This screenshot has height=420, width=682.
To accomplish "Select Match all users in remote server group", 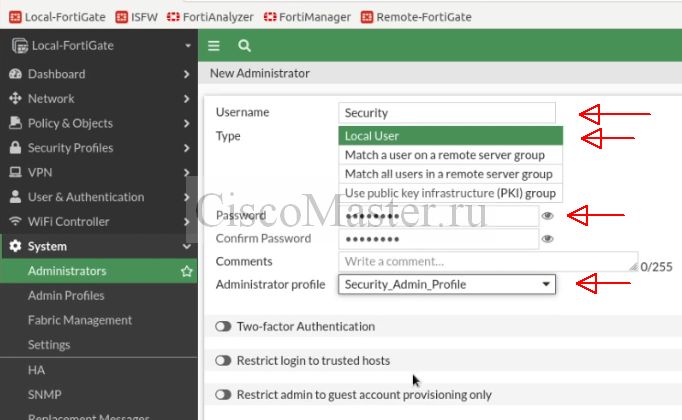I will pos(450,174).
